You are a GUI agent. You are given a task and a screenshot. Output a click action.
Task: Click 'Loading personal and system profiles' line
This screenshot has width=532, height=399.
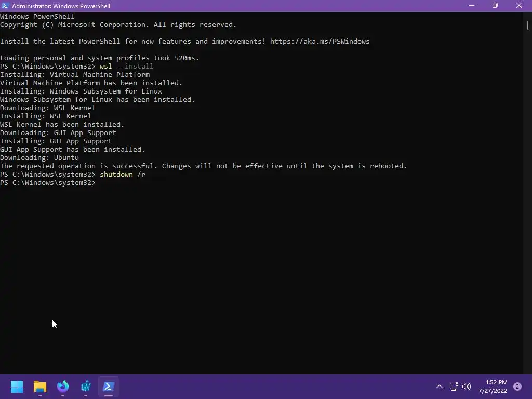99,58
